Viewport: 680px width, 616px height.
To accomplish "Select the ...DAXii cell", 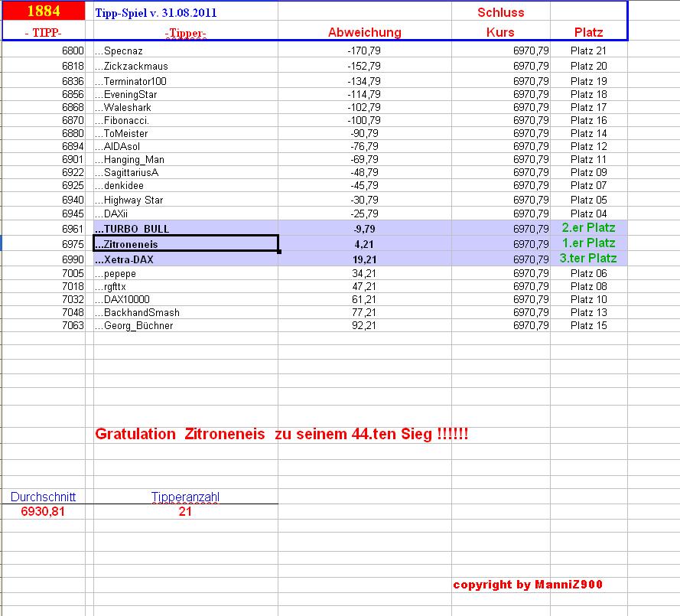I will 186,213.
